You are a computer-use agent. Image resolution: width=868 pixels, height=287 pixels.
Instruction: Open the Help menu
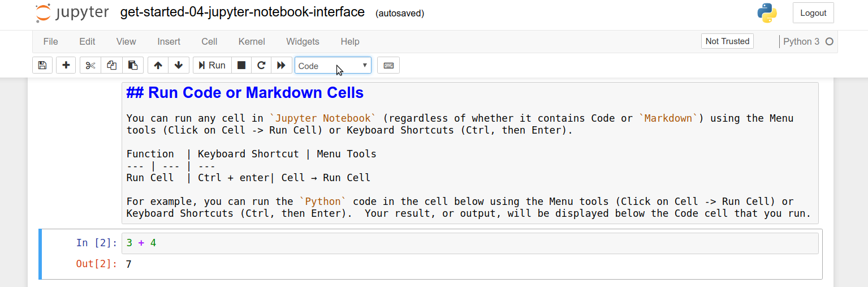[x=350, y=41]
